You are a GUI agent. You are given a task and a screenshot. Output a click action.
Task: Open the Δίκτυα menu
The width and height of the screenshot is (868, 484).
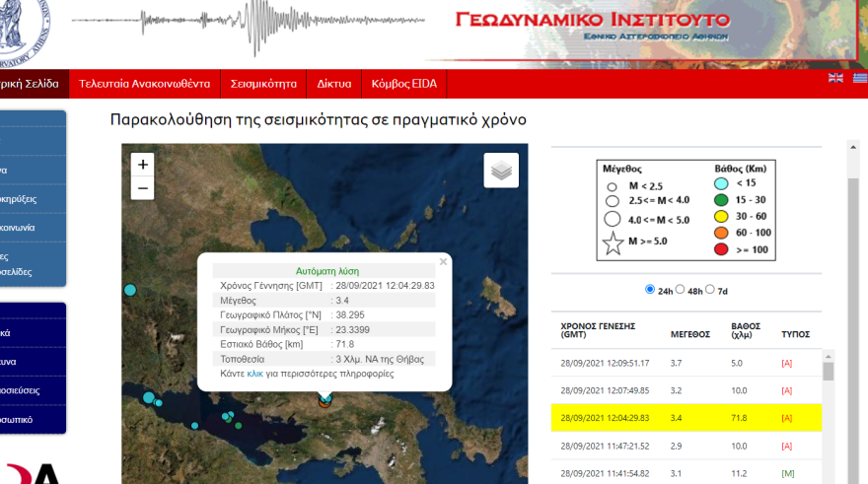(333, 84)
